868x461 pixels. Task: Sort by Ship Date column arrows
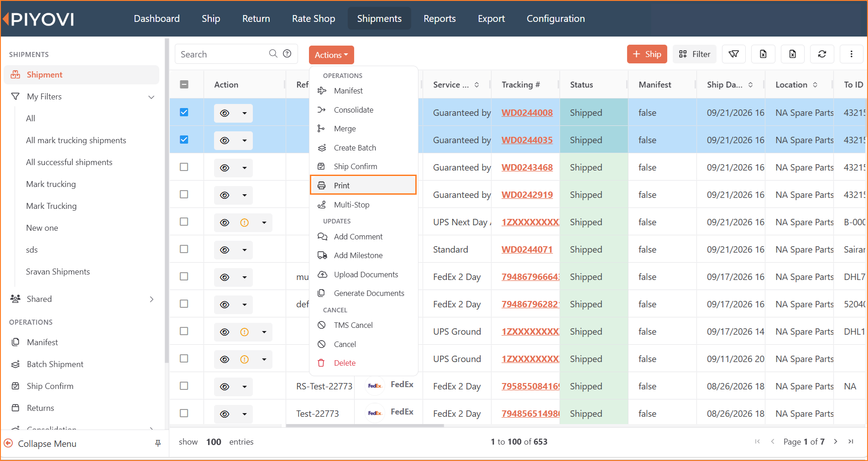(x=750, y=85)
